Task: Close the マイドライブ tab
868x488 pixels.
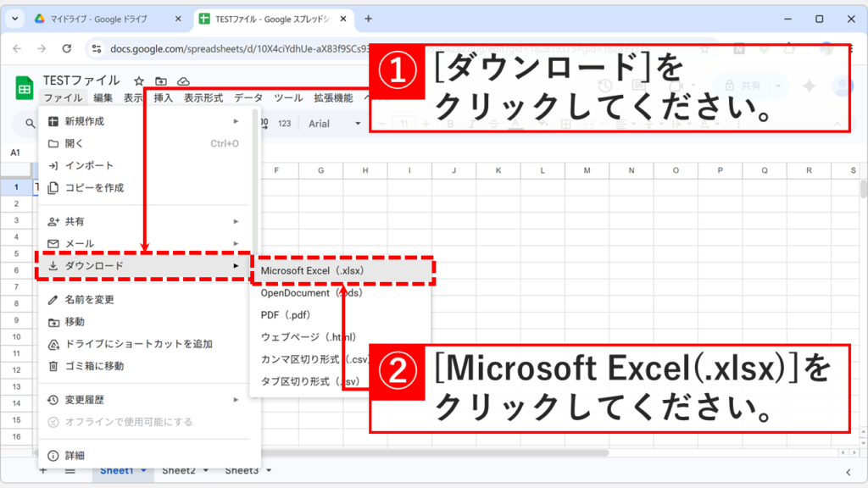Action: [178, 19]
